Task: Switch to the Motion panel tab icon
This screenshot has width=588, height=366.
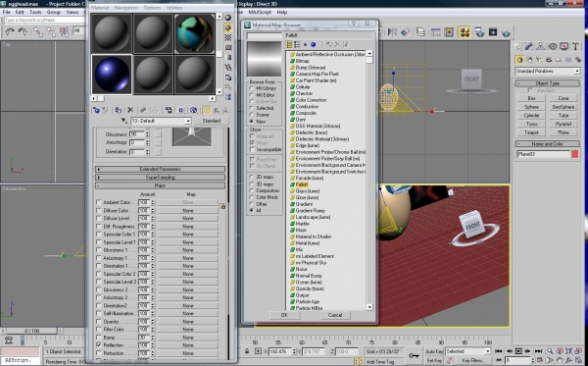Action: point(552,46)
